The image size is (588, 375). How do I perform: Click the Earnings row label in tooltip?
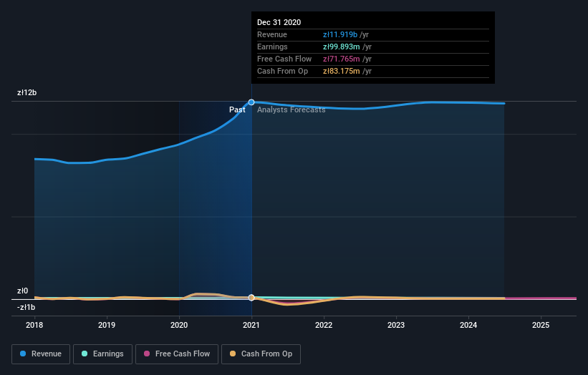pos(272,47)
